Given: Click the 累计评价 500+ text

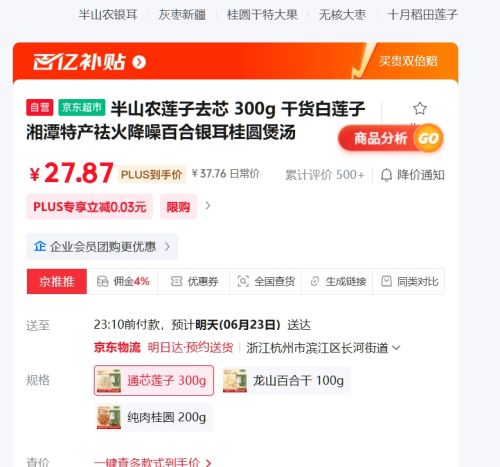Looking at the screenshot, I should click(x=325, y=175).
